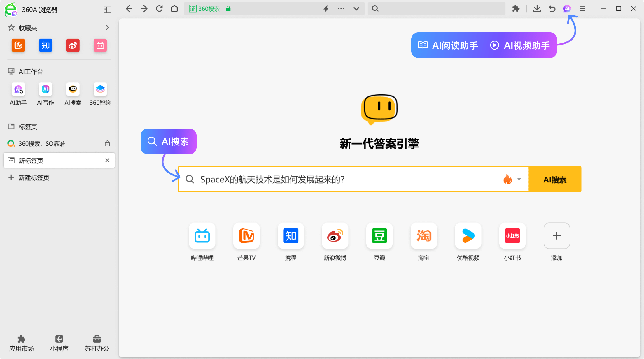644x359 pixels.
Task: Expand the 收藏夹 section arrow
Action: pyautogui.click(x=107, y=27)
